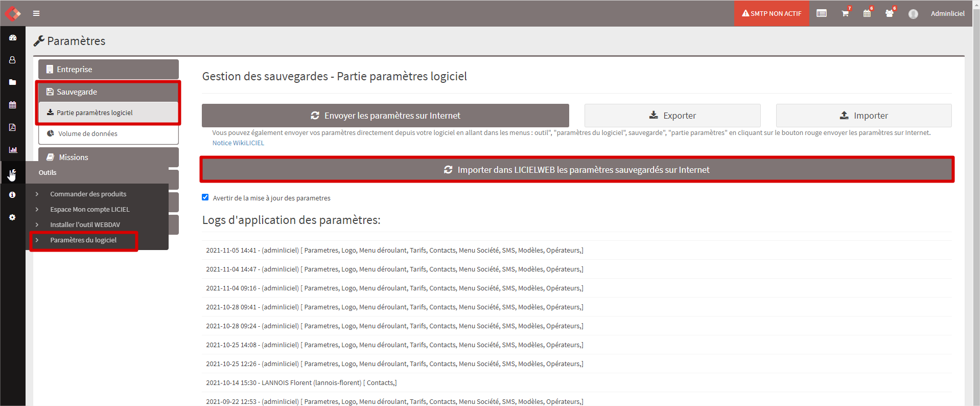Open the users group icon with badge 6

point(890,13)
